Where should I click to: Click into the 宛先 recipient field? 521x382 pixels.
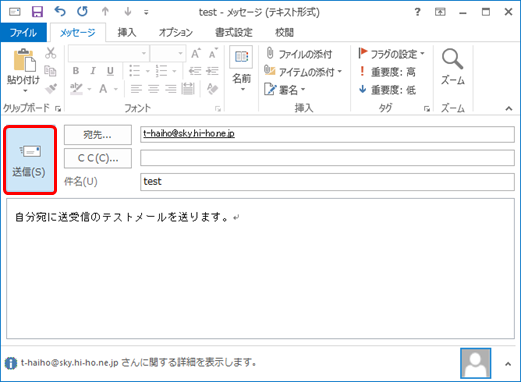pyautogui.click(x=327, y=134)
